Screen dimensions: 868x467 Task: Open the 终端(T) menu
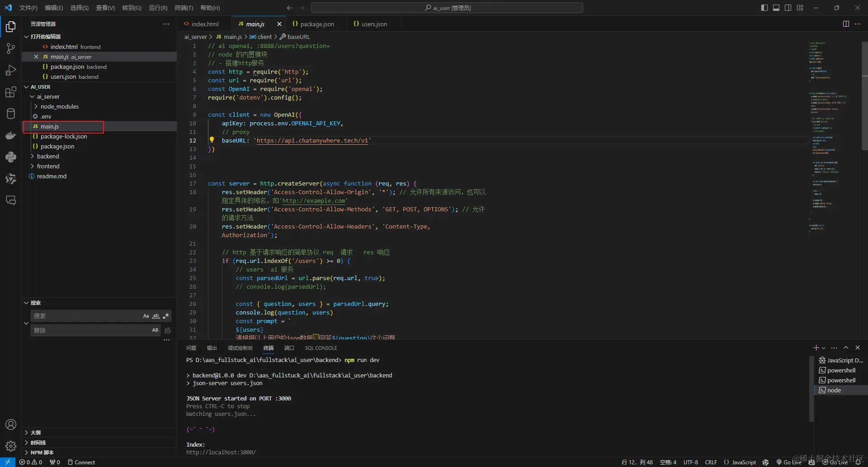(184, 8)
